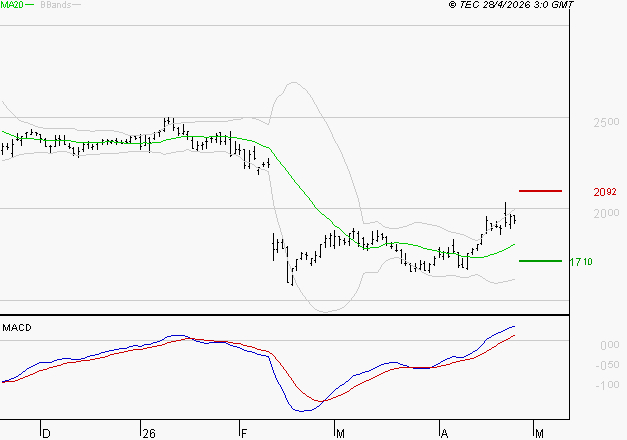
Task: Click the green 1710 support level label
Action: tap(581, 262)
